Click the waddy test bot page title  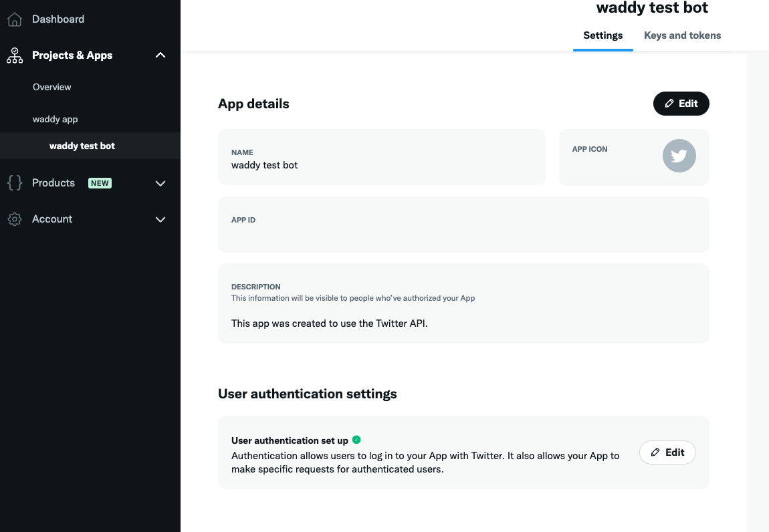tap(652, 8)
